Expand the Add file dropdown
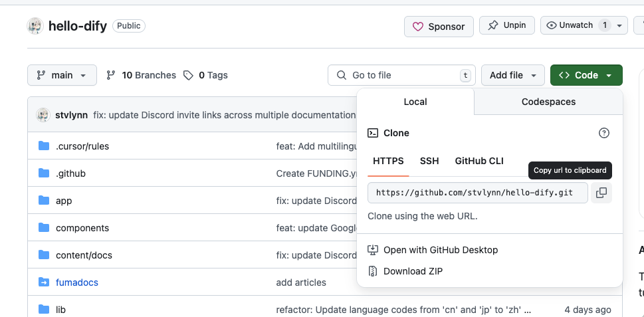644x317 pixels. (513, 75)
